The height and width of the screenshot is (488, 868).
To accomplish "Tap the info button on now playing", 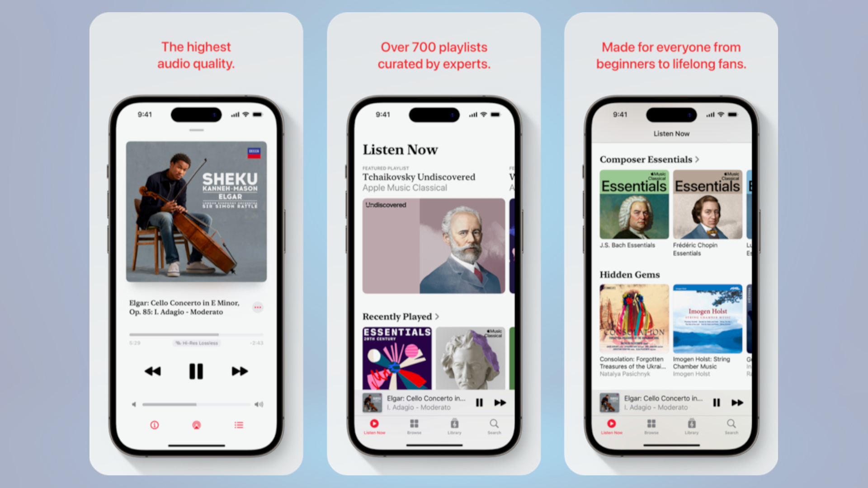I will (156, 425).
